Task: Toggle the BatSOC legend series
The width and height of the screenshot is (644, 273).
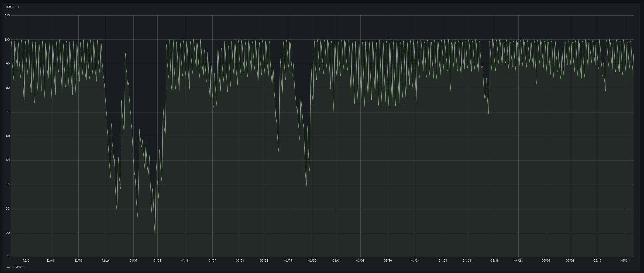Action: pyautogui.click(x=19, y=267)
